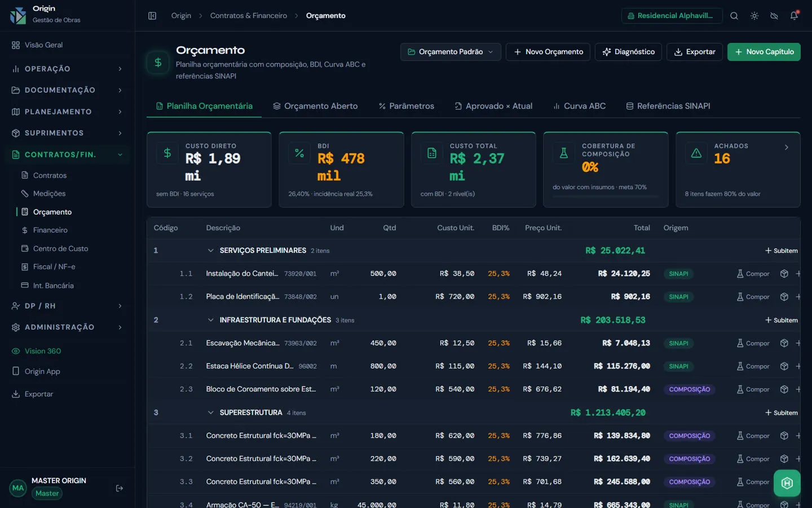Add Subitem to Serviços Preliminares
This screenshot has width=812, height=508.
781,251
